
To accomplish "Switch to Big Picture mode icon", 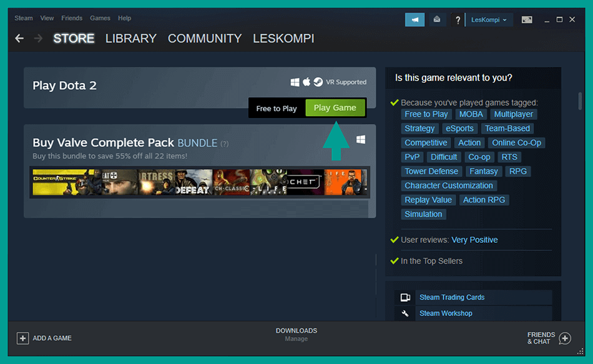I will (526, 20).
